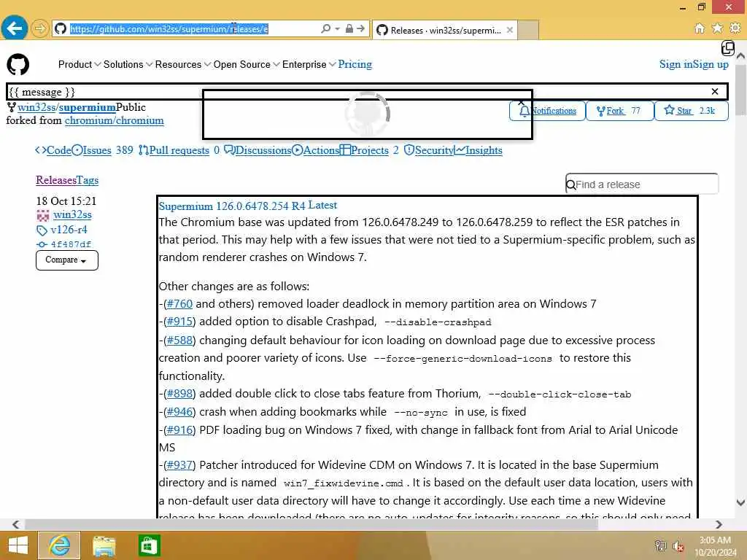Open the v126-r4 tag link

(x=69, y=230)
